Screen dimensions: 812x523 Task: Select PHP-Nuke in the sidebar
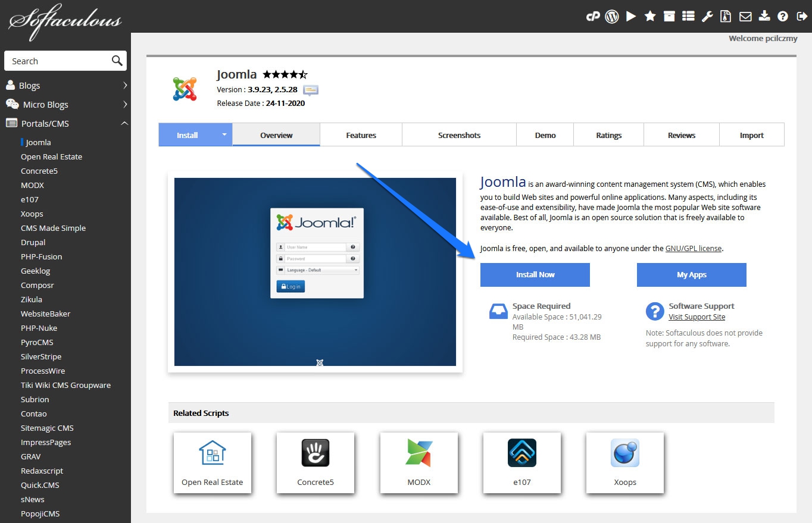pos(39,328)
